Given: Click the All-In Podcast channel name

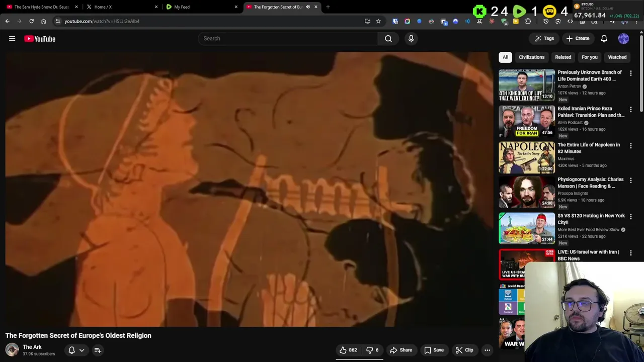Looking at the screenshot, I should 570,122.
